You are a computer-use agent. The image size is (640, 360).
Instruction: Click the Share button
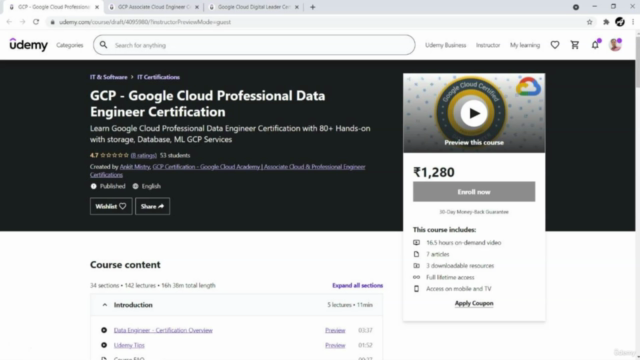tap(153, 207)
